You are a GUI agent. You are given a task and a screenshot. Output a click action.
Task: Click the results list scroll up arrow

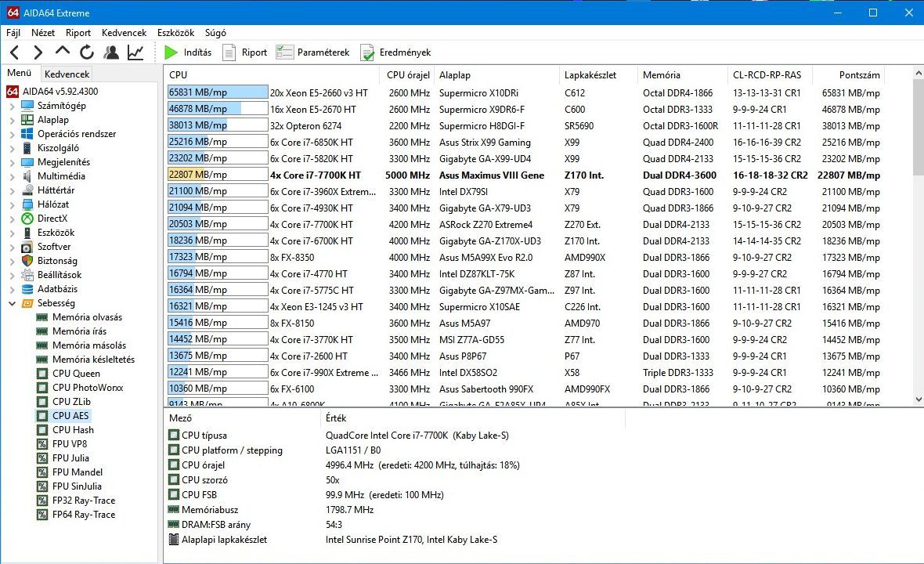tap(918, 73)
